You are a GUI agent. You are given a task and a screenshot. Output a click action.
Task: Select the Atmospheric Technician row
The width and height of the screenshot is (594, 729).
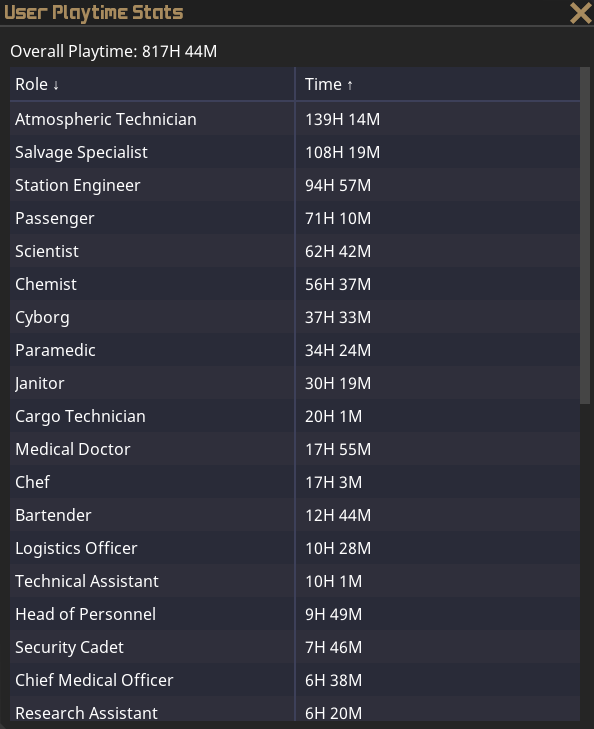(x=295, y=119)
